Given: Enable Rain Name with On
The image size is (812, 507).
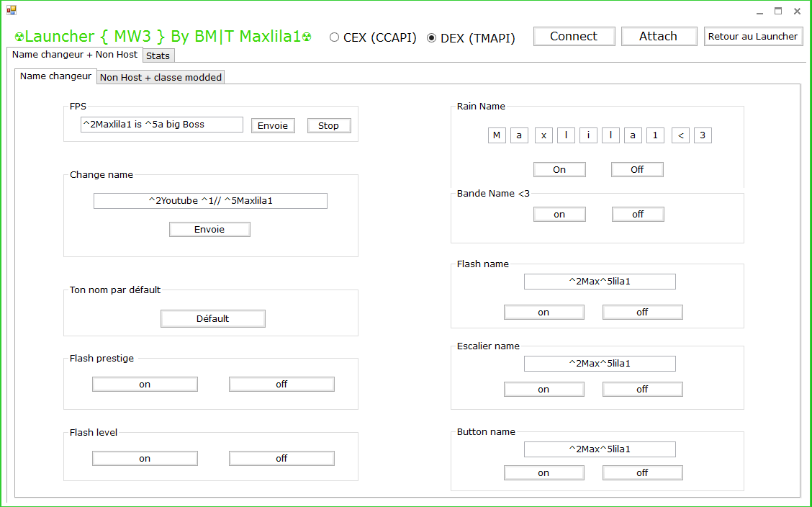Looking at the screenshot, I should click(560, 169).
